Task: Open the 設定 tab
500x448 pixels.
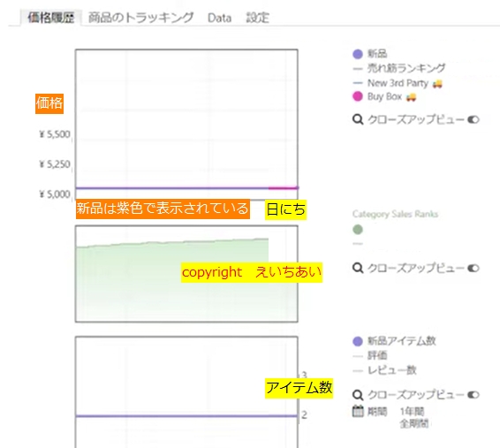Action: click(258, 18)
